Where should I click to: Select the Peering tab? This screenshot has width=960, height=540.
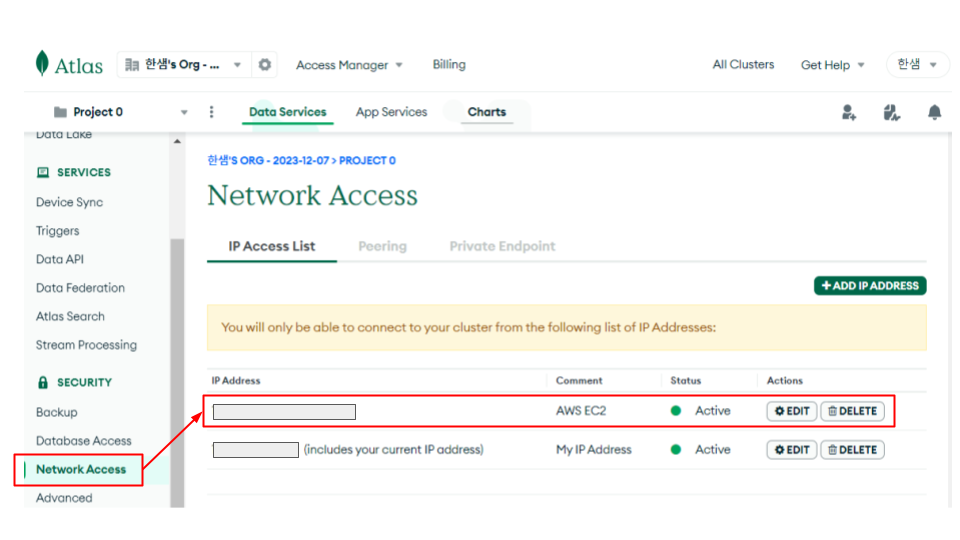point(382,246)
